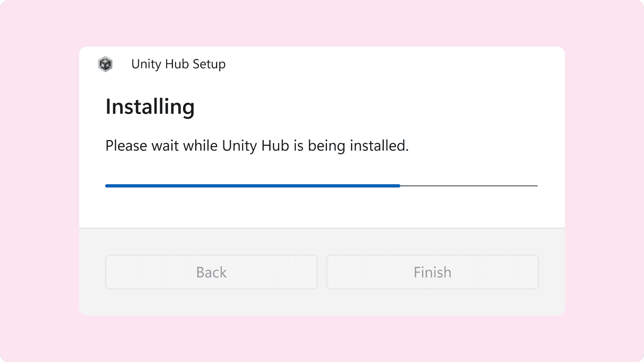This screenshot has width=644, height=362.
Task: Click the Unity icon beside the setup title
Action: click(x=105, y=64)
